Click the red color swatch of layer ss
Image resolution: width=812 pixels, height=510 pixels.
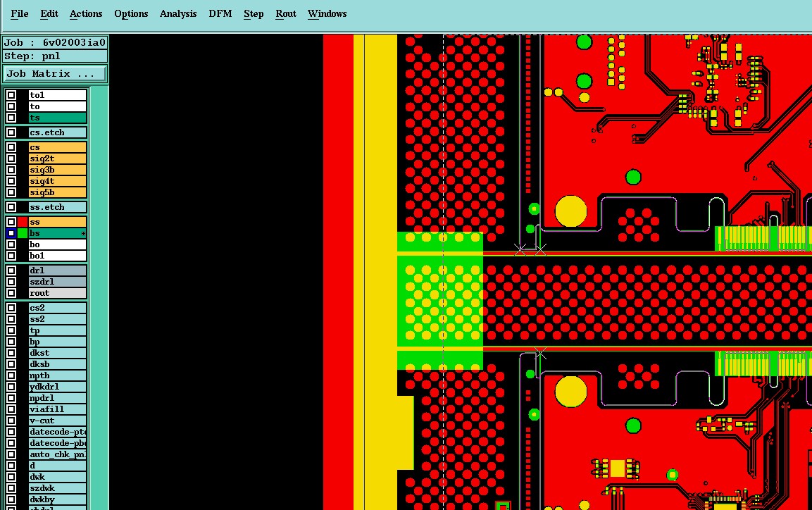[23, 222]
